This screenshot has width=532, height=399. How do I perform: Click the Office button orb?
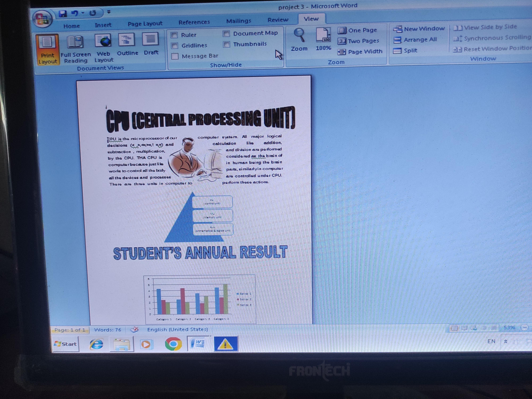(43, 19)
